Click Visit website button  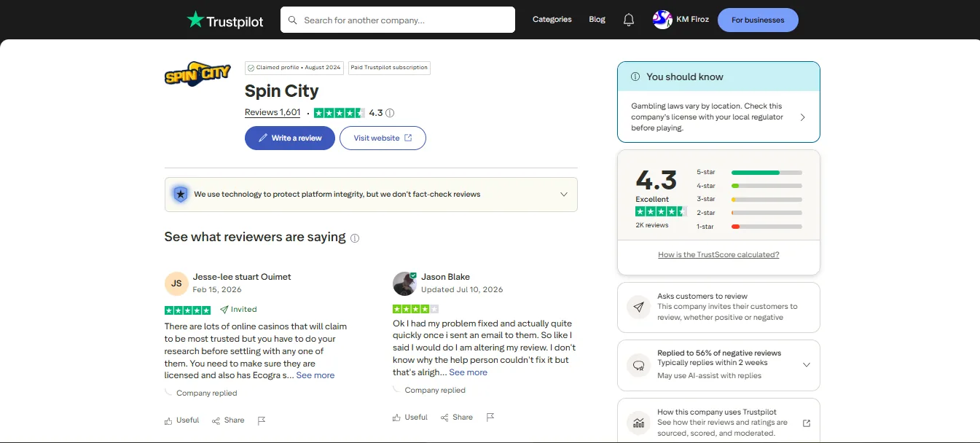tap(383, 138)
